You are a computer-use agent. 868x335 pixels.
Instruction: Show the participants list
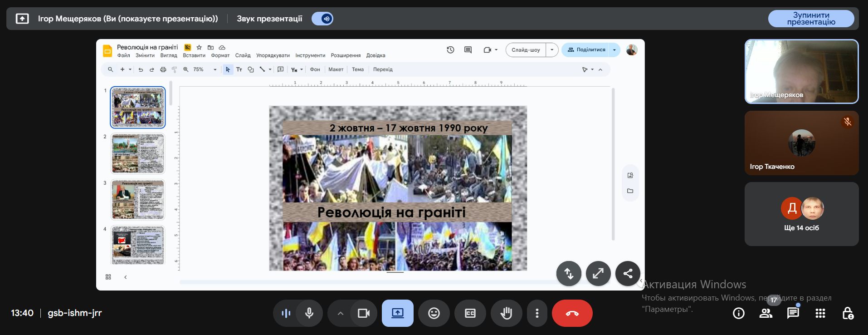coord(766,313)
